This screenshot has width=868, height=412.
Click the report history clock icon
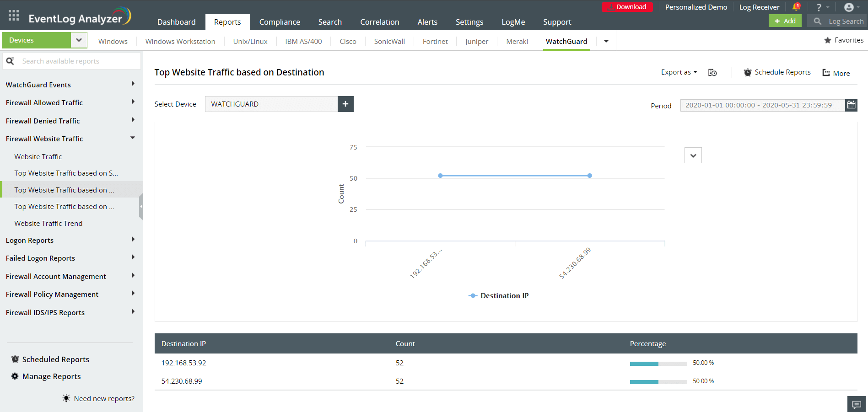coord(712,72)
